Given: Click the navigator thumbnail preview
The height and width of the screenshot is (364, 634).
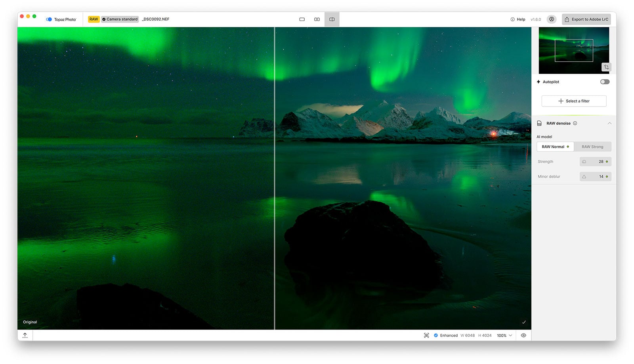Looking at the screenshot, I should [x=574, y=50].
